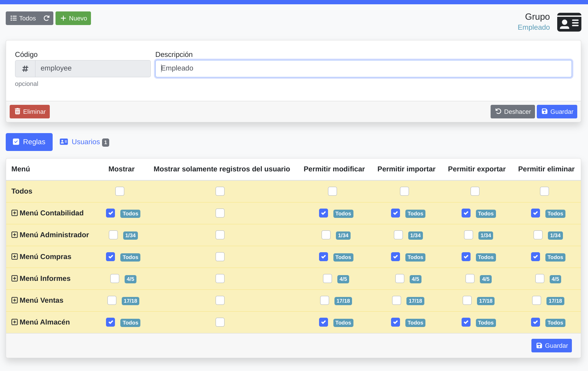Click the Todos badge in Menú Contabilidad Mostrar
Screen dimensions: 588x371
[x=130, y=214]
